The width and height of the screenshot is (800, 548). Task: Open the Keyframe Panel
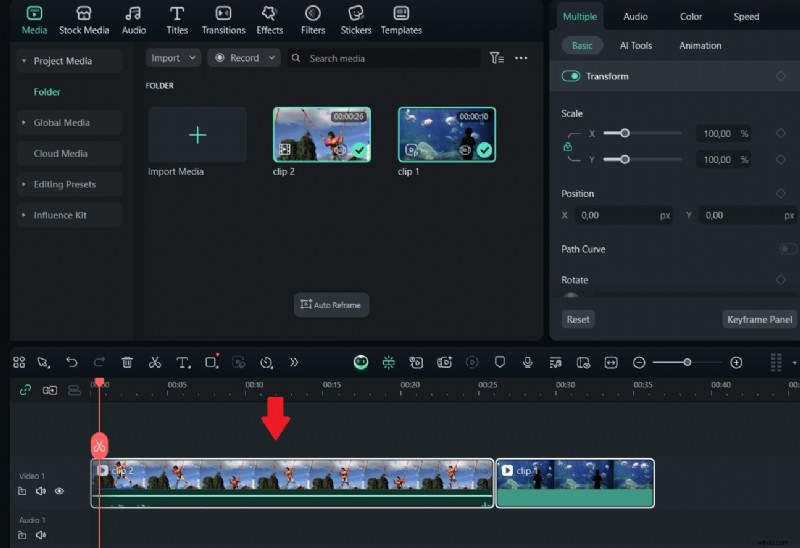coord(759,319)
